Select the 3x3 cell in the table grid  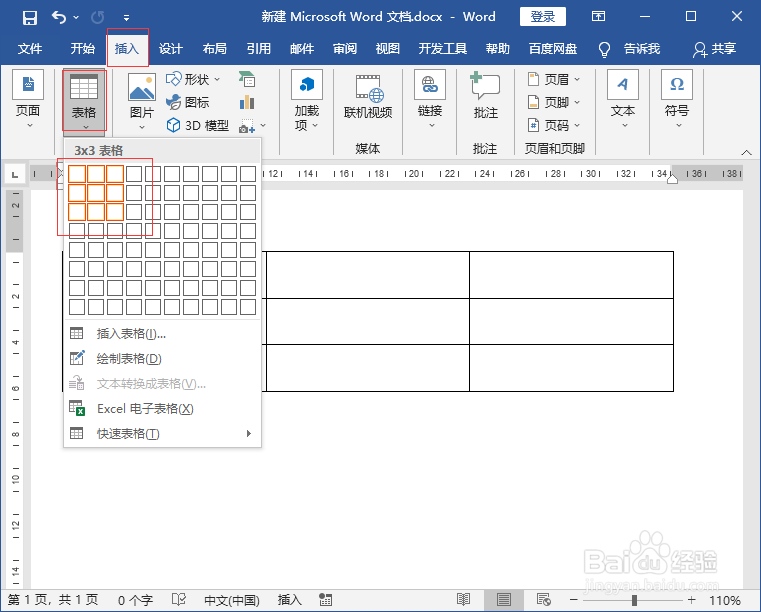point(115,212)
